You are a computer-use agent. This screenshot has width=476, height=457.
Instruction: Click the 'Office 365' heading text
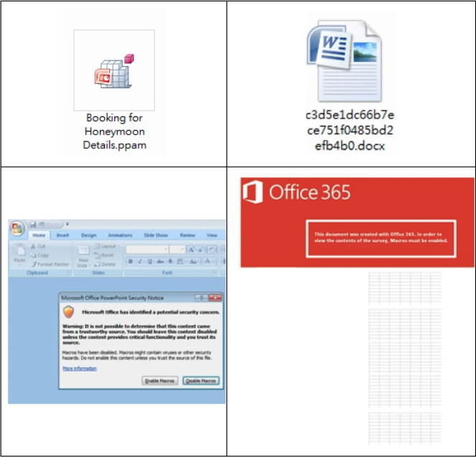(x=309, y=192)
